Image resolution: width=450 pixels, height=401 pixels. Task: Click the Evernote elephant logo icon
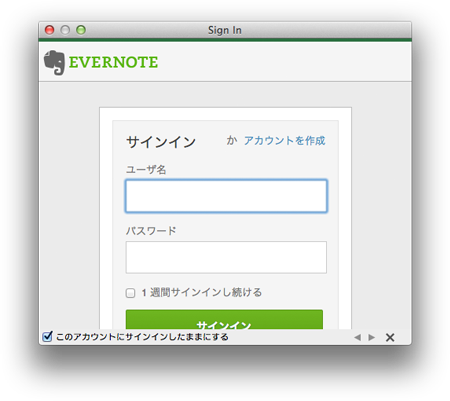[x=54, y=62]
